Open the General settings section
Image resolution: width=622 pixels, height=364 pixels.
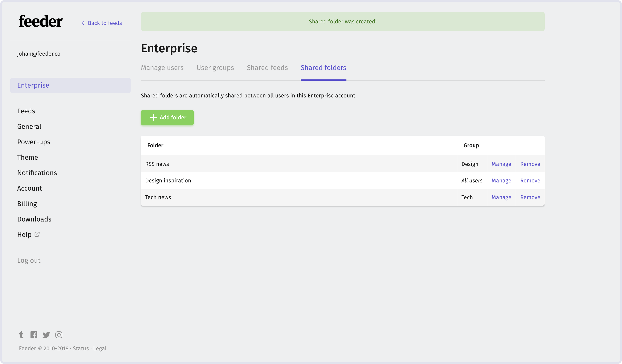pos(29,126)
